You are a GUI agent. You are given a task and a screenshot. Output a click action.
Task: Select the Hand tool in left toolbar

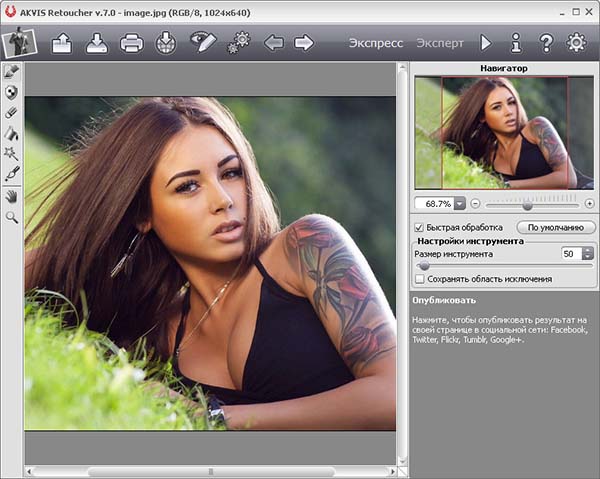[x=12, y=196]
